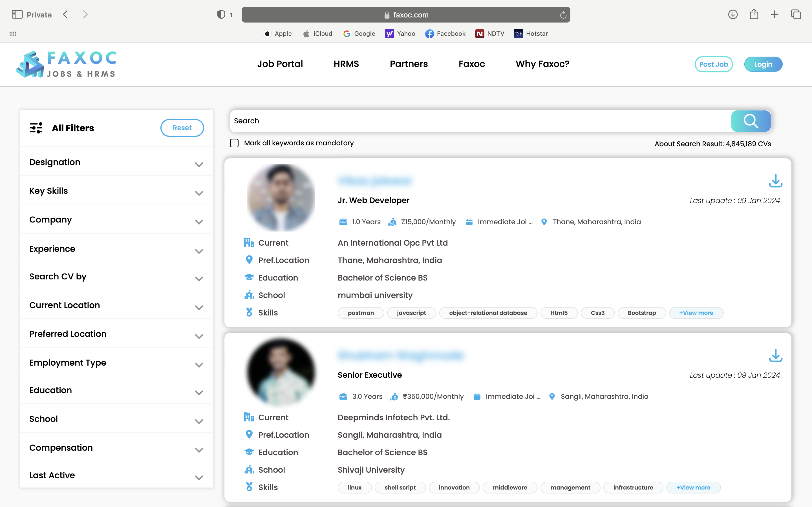Viewport: 812px width, 507px height.
Task: Download the Jr. Web Developer CV
Action: click(775, 181)
